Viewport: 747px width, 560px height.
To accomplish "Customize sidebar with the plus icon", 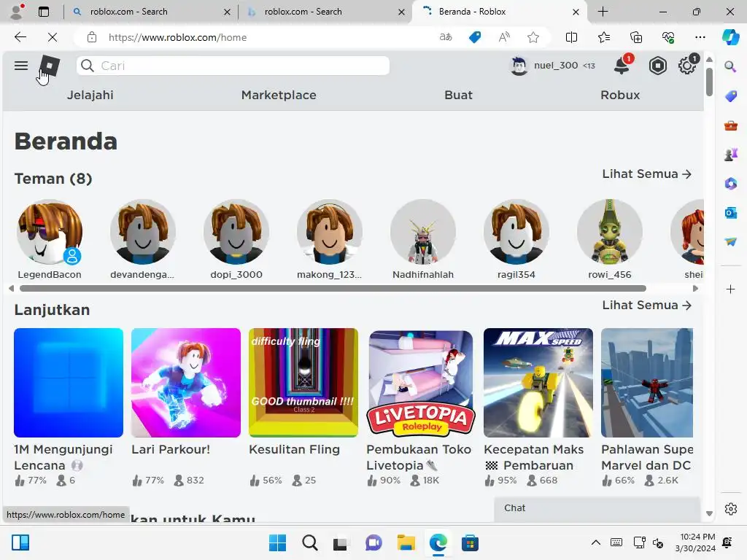I will pos(730,289).
